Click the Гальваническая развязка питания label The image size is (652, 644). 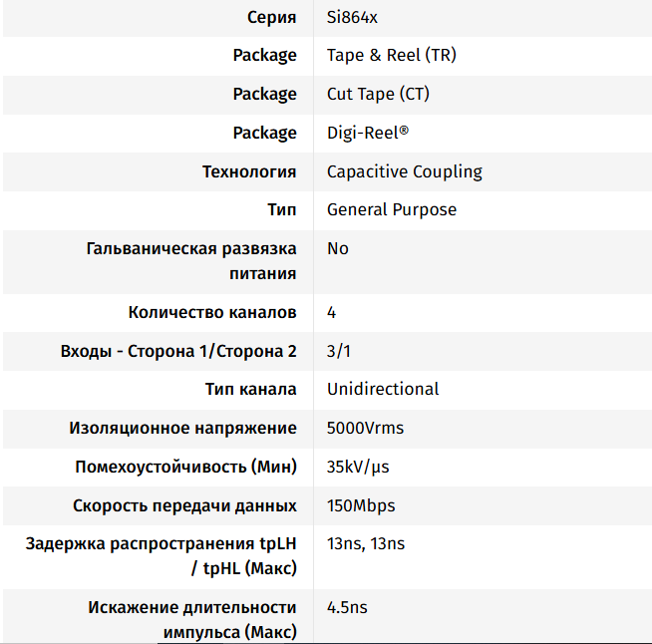click(191, 260)
